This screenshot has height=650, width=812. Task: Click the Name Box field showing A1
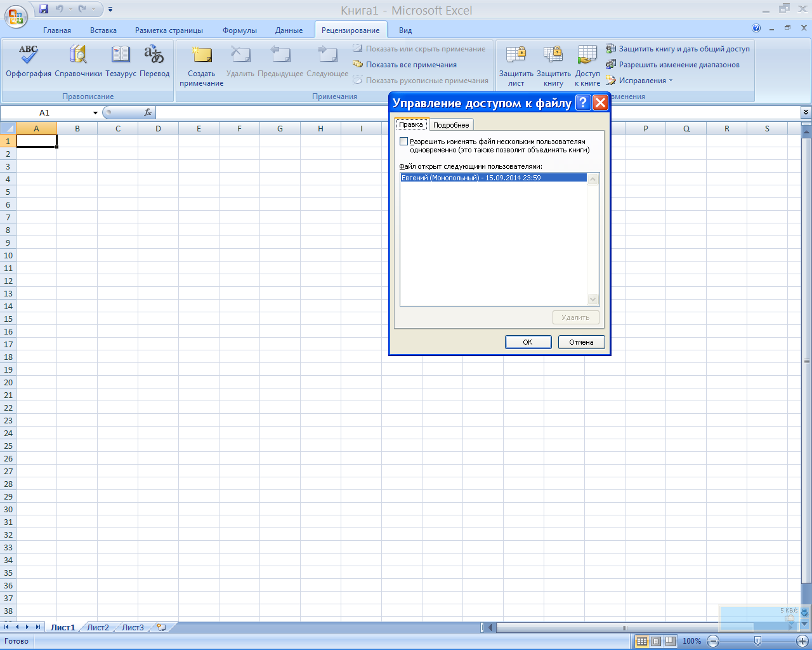pos(46,112)
